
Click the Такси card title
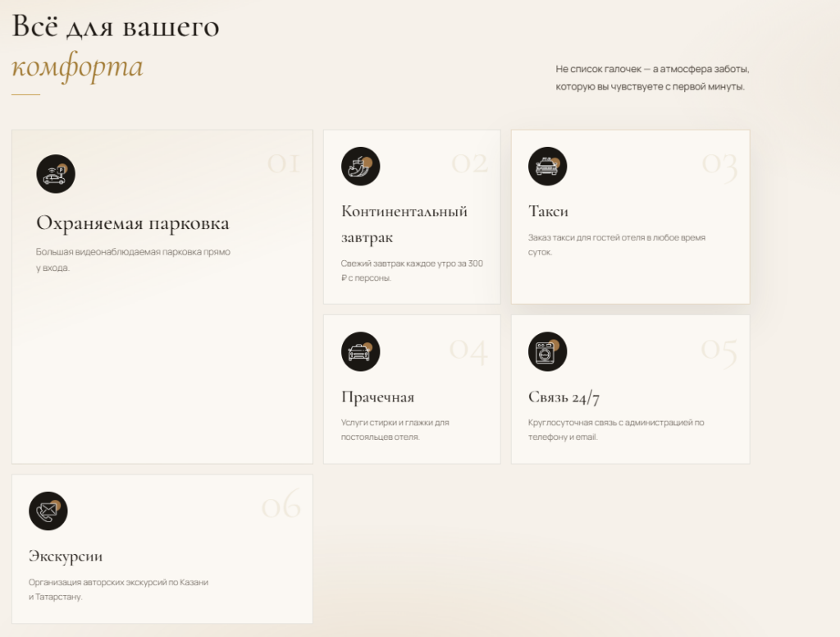(x=548, y=211)
